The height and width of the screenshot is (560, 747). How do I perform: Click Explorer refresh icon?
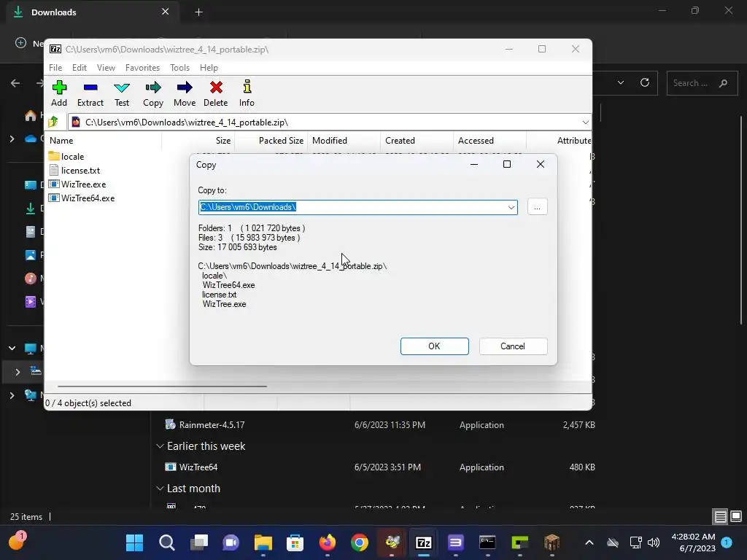(x=645, y=82)
